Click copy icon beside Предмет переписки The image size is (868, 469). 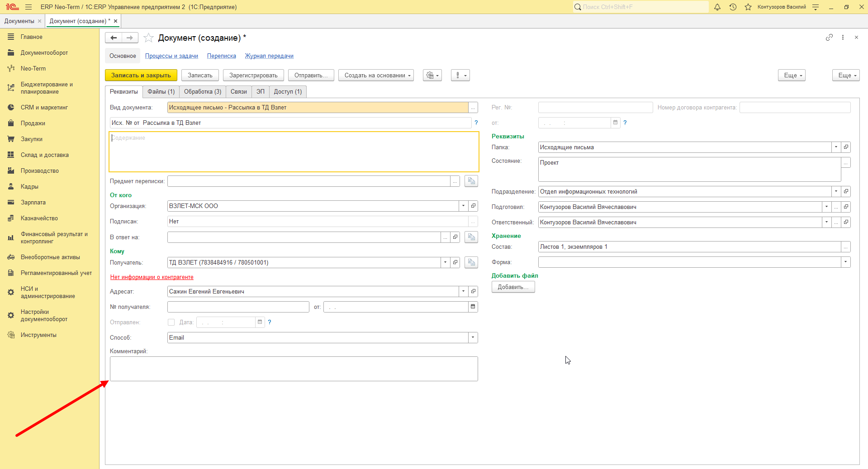click(471, 181)
